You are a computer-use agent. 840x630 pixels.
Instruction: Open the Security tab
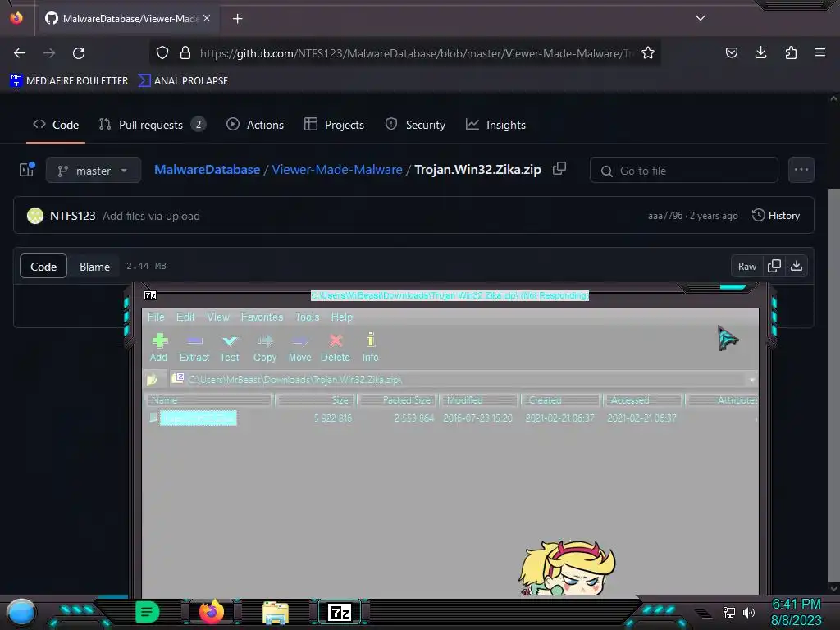[x=415, y=125]
